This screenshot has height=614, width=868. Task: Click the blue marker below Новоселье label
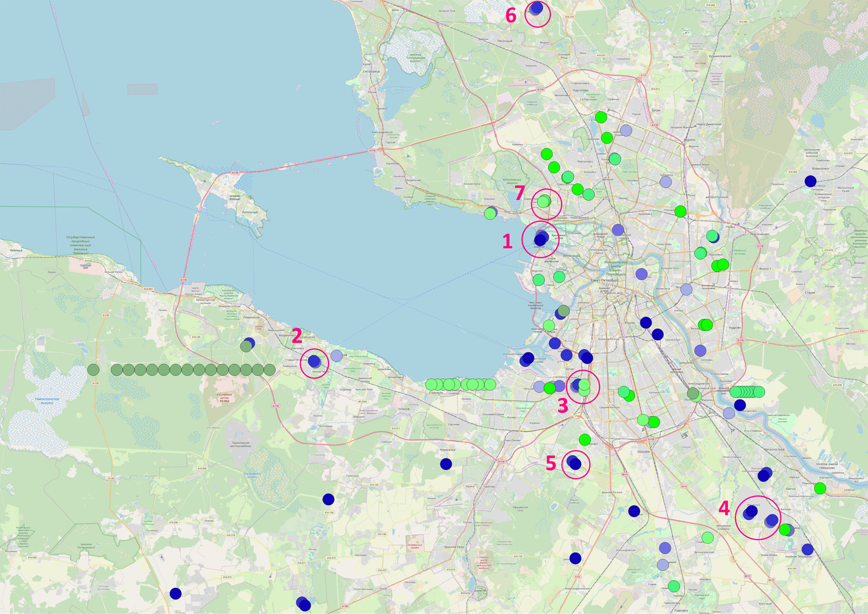[x=446, y=464]
